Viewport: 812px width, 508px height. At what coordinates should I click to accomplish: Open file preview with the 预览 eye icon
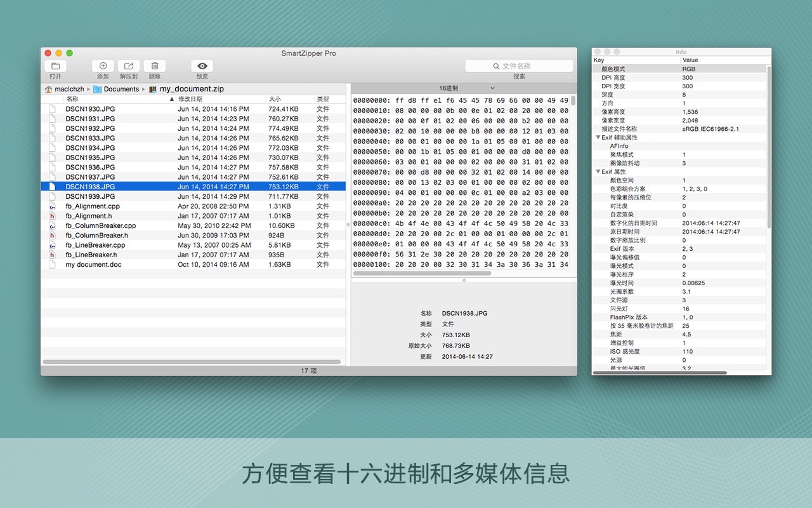[x=202, y=66]
